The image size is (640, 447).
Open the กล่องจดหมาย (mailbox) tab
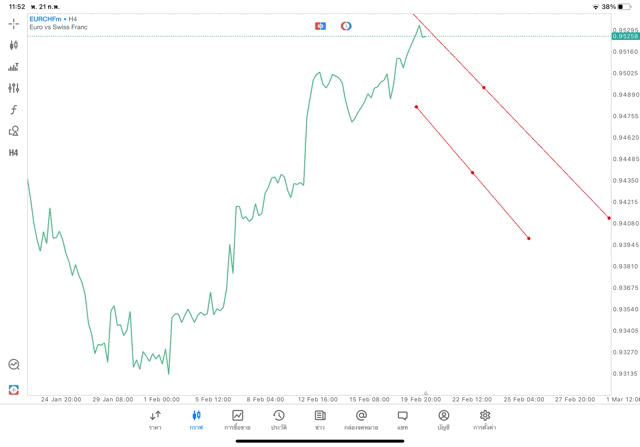pyautogui.click(x=361, y=419)
